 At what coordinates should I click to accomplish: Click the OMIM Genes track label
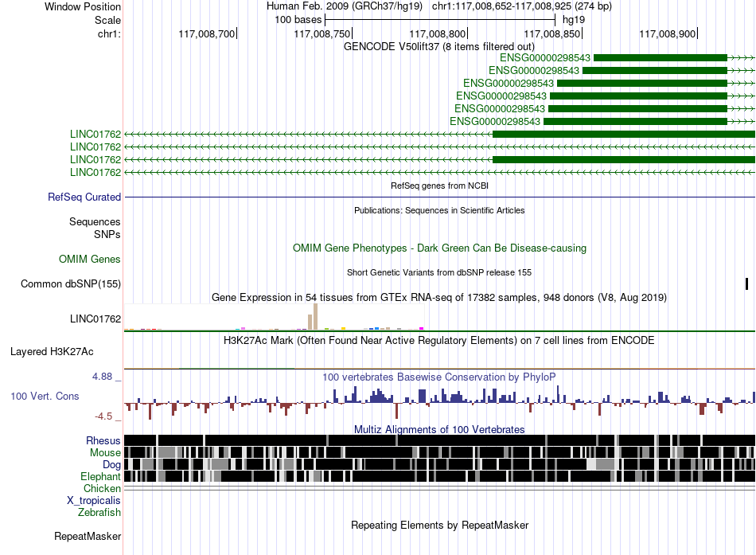(x=90, y=259)
